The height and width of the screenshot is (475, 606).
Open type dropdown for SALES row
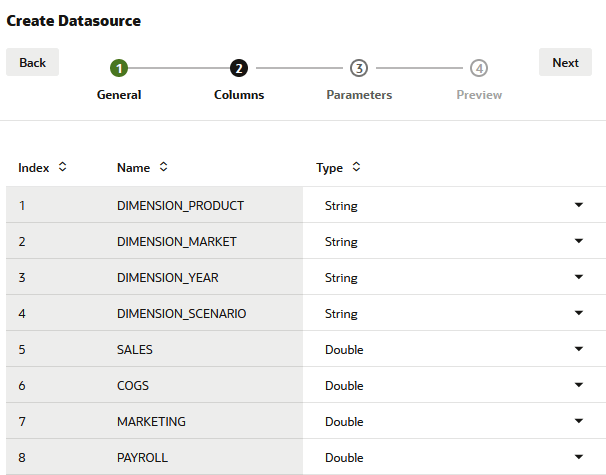point(578,349)
